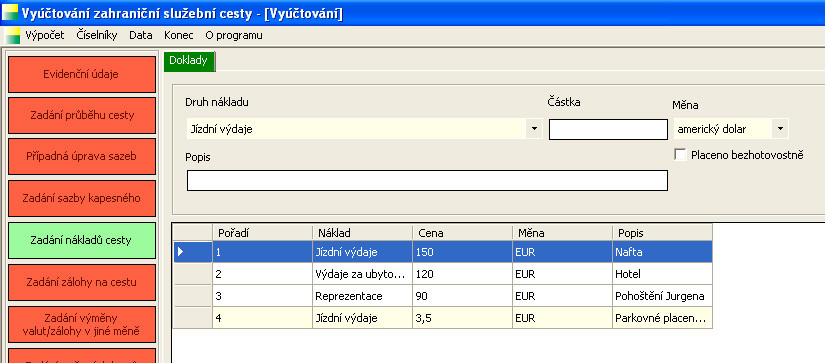Click the Měna column header in table
Image resolution: width=825 pixels, height=363 pixels.
click(562, 233)
